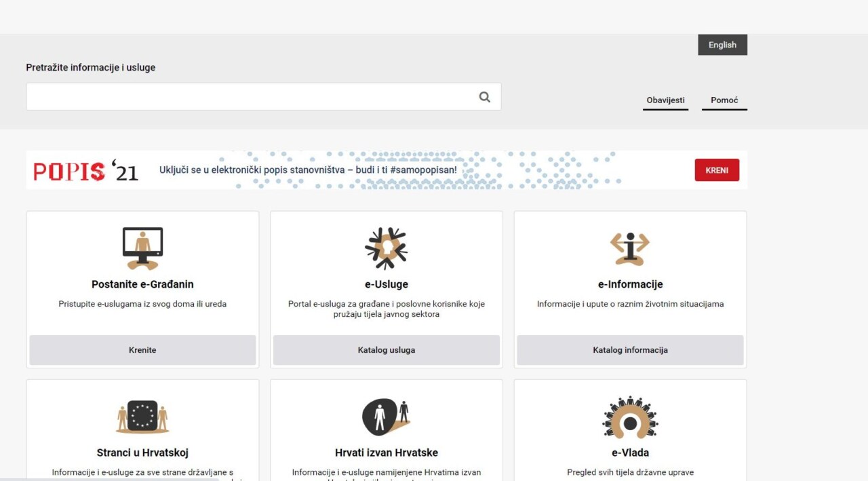Click the Postanite e-Građanin heading
The width and height of the screenshot is (868, 481).
[142, 284]
